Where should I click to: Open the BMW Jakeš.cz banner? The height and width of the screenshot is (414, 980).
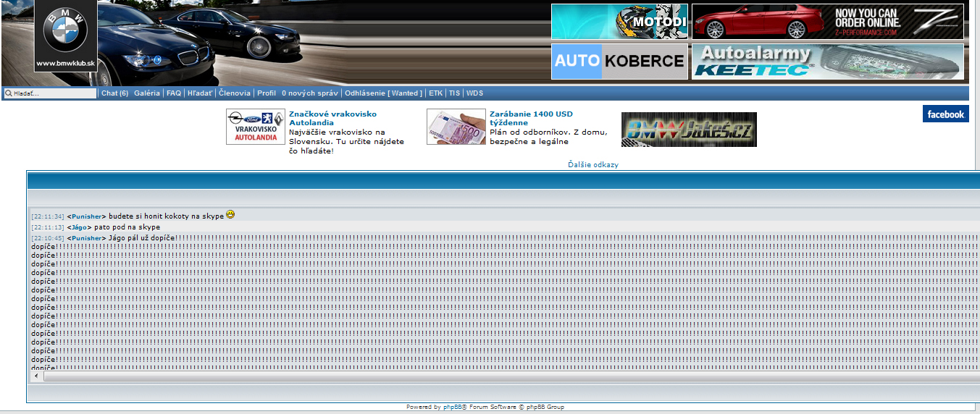[x=689, y=130]
